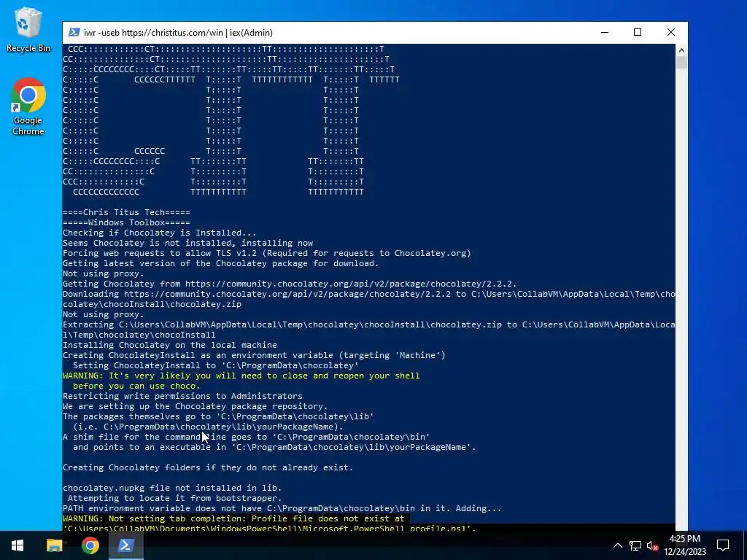Viewport: 747px width, 560px height.
Task: Click 'Seems Chocolatey is not installed' line
Action: (188, 243)
